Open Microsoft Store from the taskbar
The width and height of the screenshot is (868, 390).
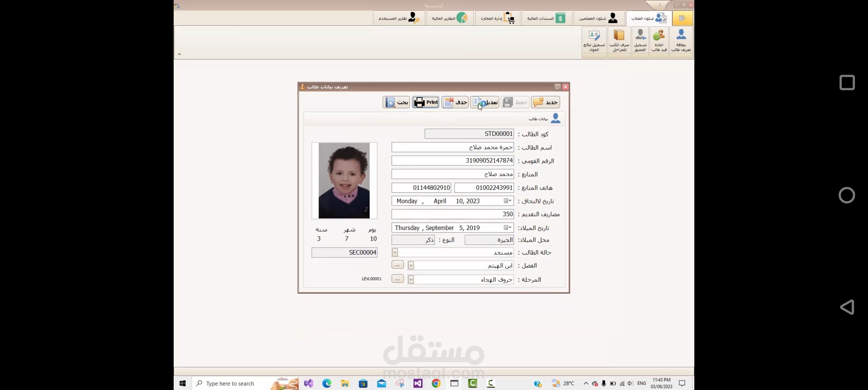click(x=363, y=383)
